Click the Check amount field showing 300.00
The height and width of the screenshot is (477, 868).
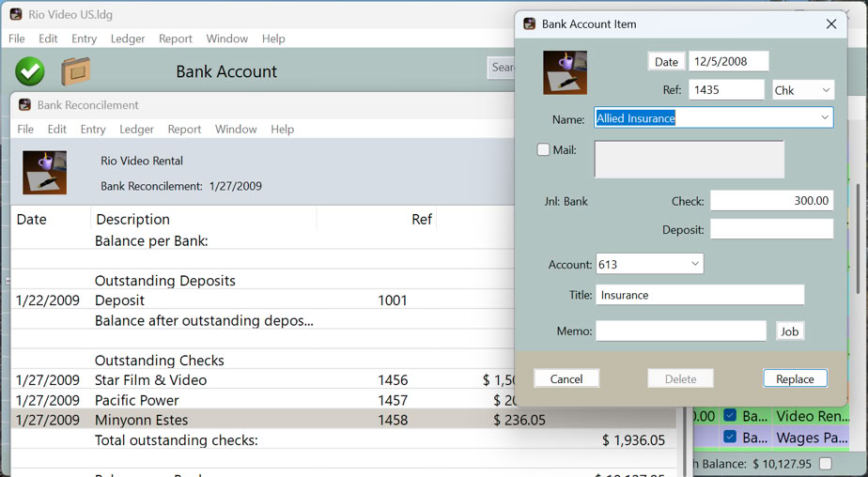point(771,200)
